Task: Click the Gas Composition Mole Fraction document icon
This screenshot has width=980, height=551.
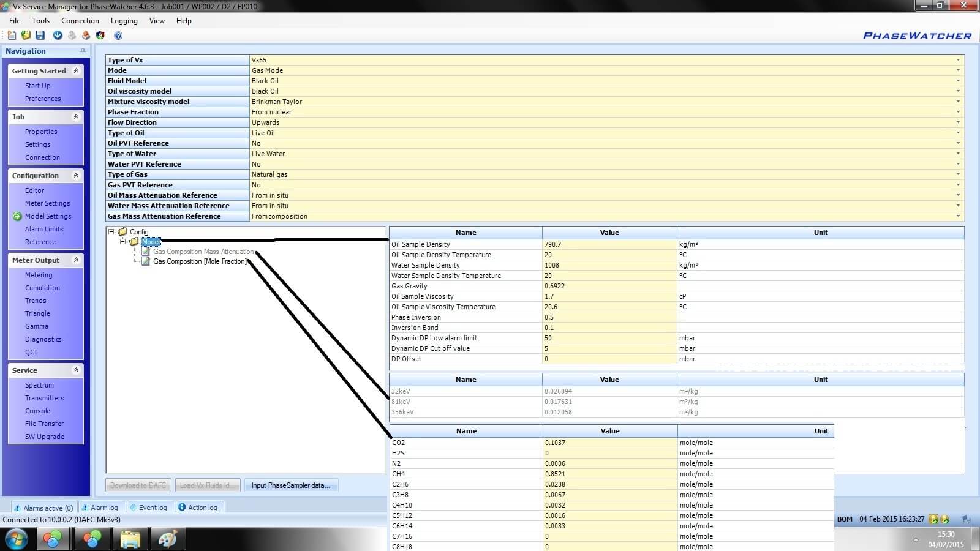Action: coord(146,261)
